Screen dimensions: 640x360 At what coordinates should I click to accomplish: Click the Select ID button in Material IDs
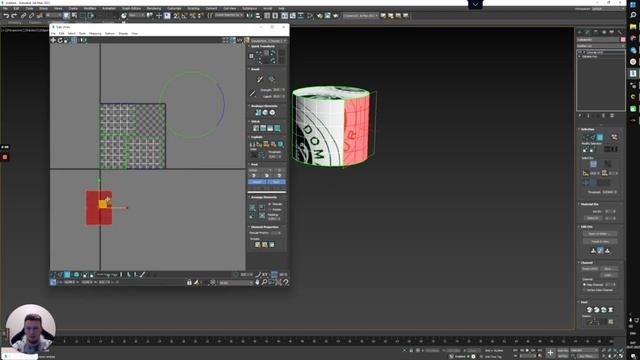point(593,218)
